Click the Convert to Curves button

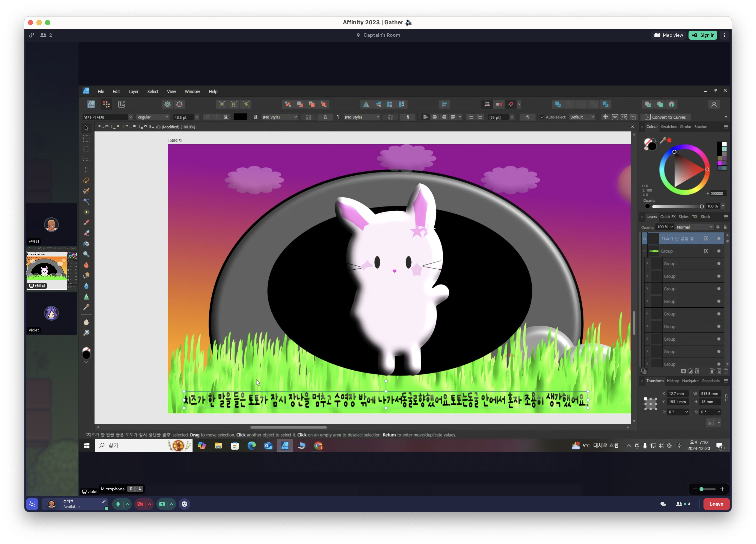click(665, 117)
